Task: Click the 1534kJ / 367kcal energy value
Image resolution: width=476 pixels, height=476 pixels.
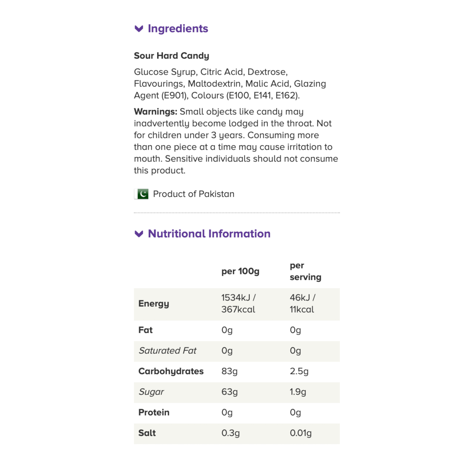Action: tap(238, 304)
